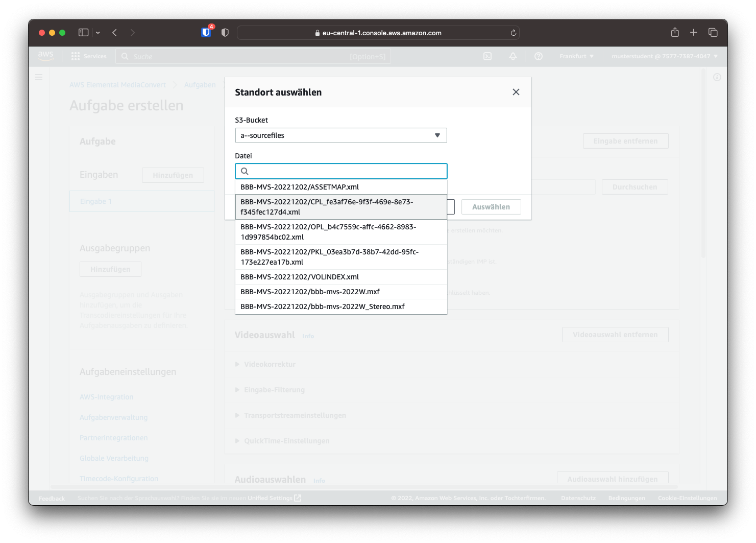This screenshot has width=756, height=543.
Task: Click Hinzufügen under Ausgabegruppen
Action: click(110, 269)
